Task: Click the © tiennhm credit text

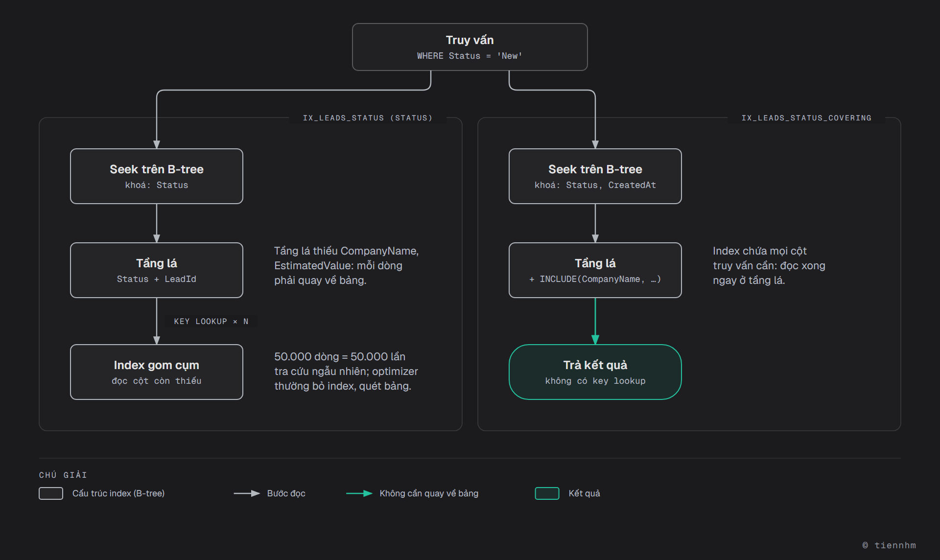Action: click(x=889, y=545)
